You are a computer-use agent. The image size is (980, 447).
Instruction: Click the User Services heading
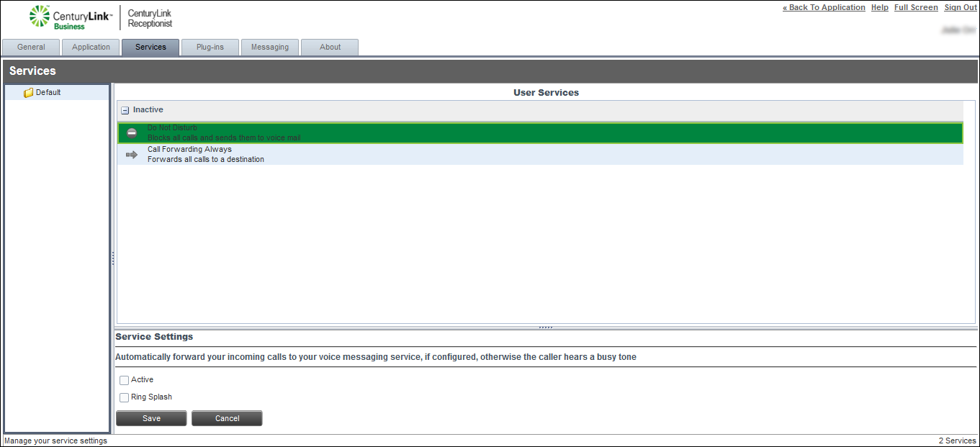pos(546,93)
